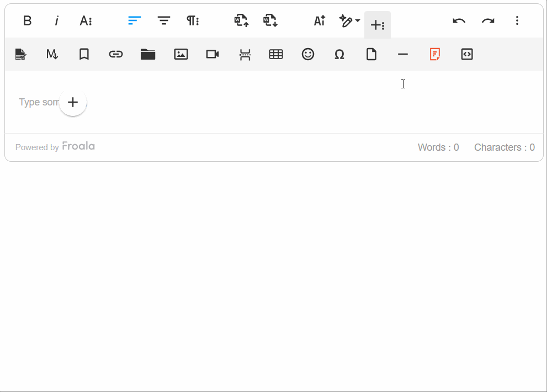Click Import from Word icon
This screenshot has height=392, width=547.
(x=241, y=20)
